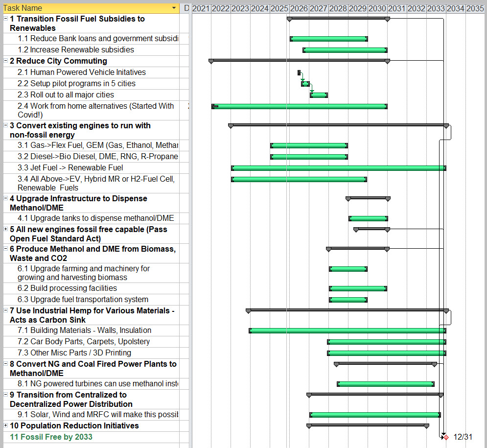
Task: Click the Jet Fuel Renewable Fuel green bar
Action: [x=338, y=167]
